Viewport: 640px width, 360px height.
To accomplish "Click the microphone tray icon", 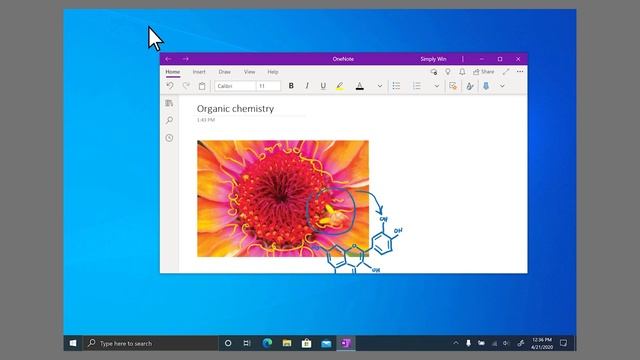I will coord(469,343).
